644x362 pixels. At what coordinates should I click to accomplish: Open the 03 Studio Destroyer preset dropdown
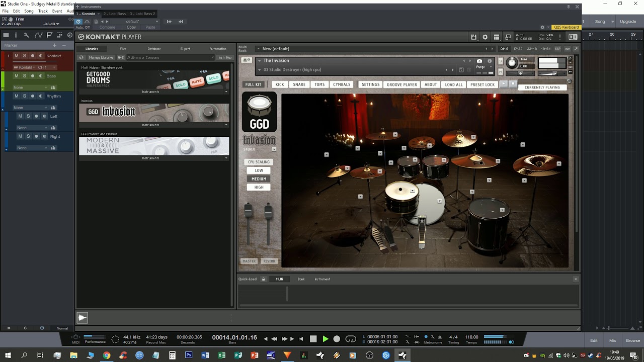[x=259, y=70]
